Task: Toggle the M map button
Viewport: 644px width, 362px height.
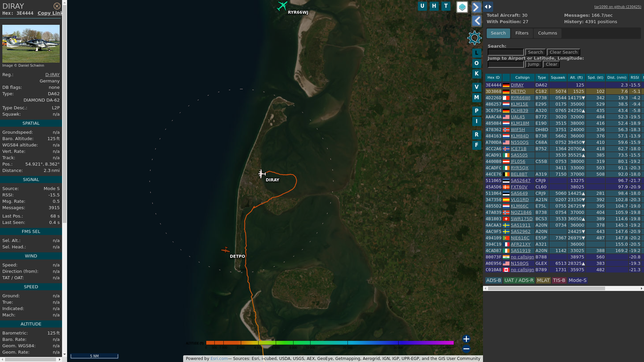Action: point(477,98)
